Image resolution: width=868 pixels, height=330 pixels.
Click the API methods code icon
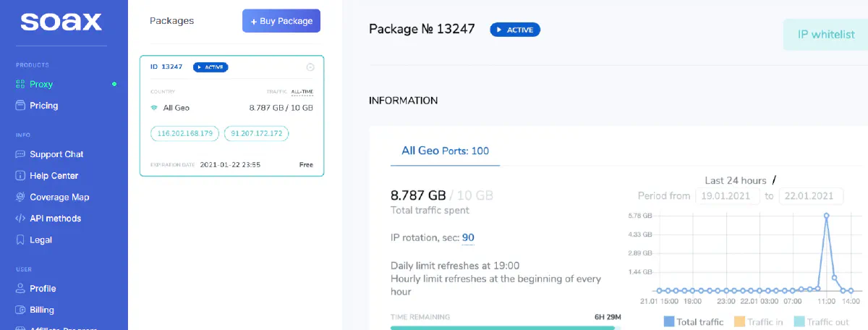20,219
